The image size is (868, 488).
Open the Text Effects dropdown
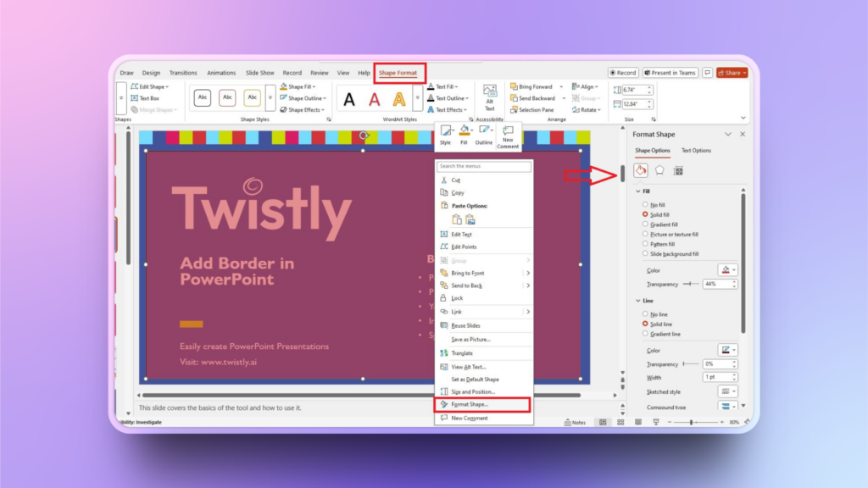coord(448,109)
